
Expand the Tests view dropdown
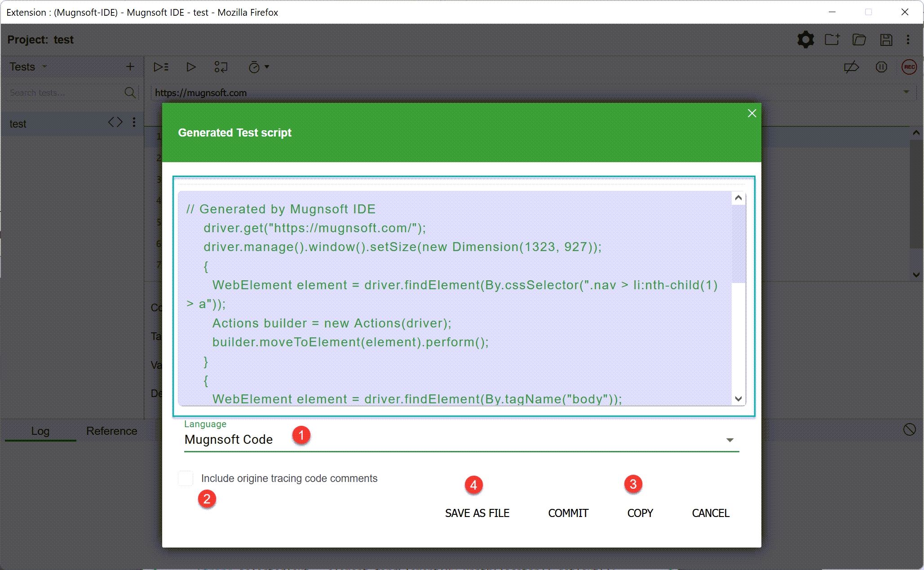click(x=44, y=67)
